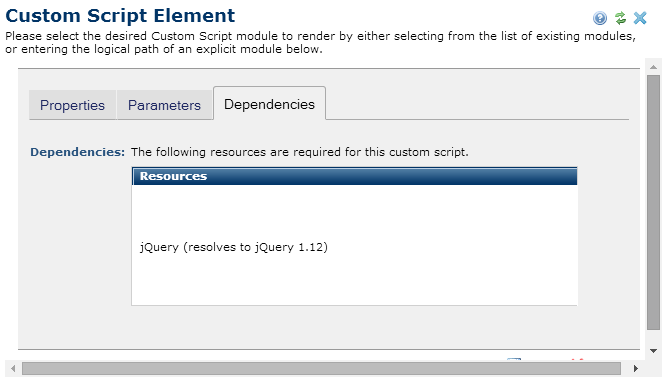Viewport: 667px width, 381px height.
Task: Click the green refresh arrows icon
Action: pyautogui.click(x=620, y=18)
